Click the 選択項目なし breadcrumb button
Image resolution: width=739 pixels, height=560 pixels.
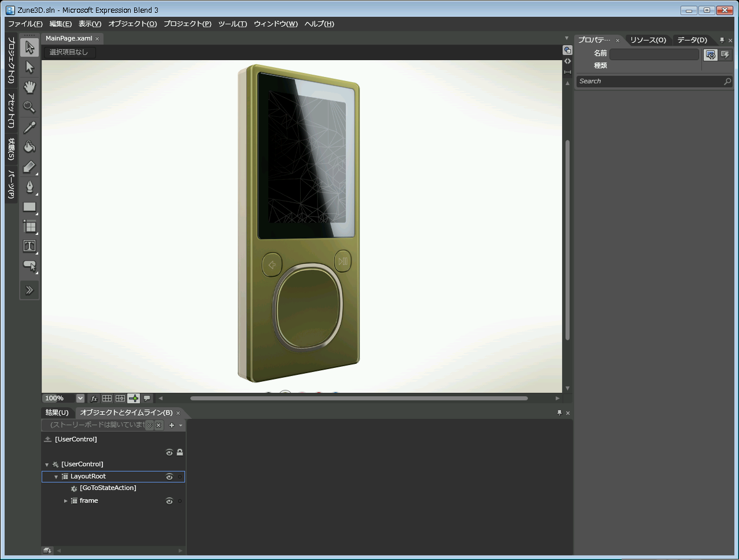(x=69, y=52)
